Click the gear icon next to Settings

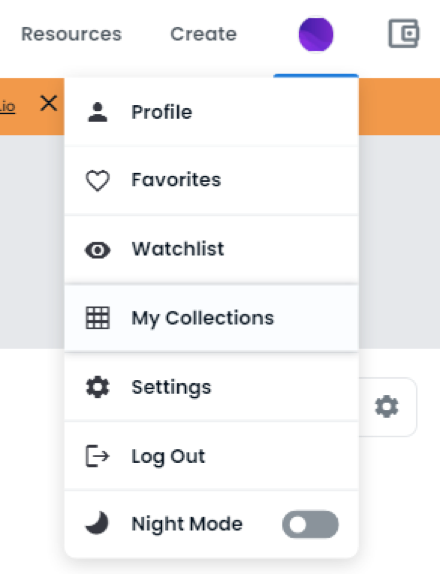(x=98, y=387)
